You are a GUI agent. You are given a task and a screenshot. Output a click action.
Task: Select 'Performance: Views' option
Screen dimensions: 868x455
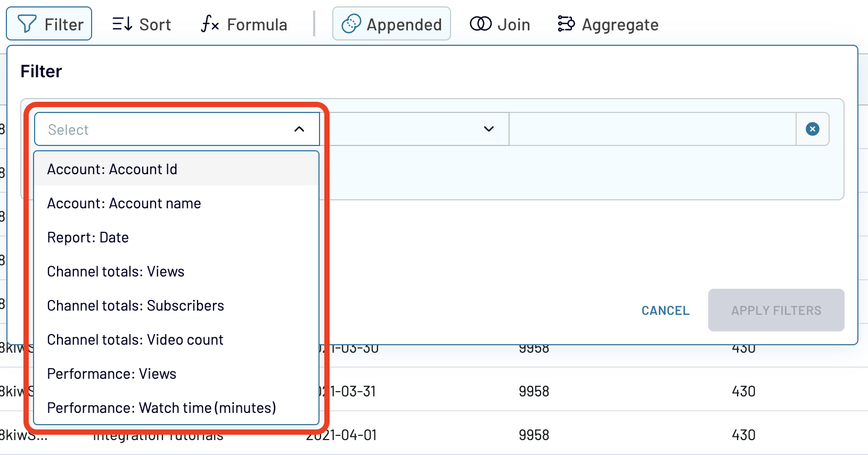coord(111,374)
